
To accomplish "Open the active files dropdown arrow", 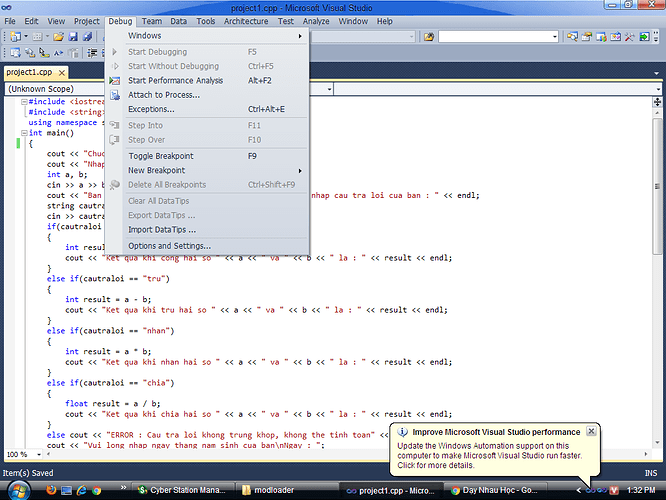I will coord(656,73).
